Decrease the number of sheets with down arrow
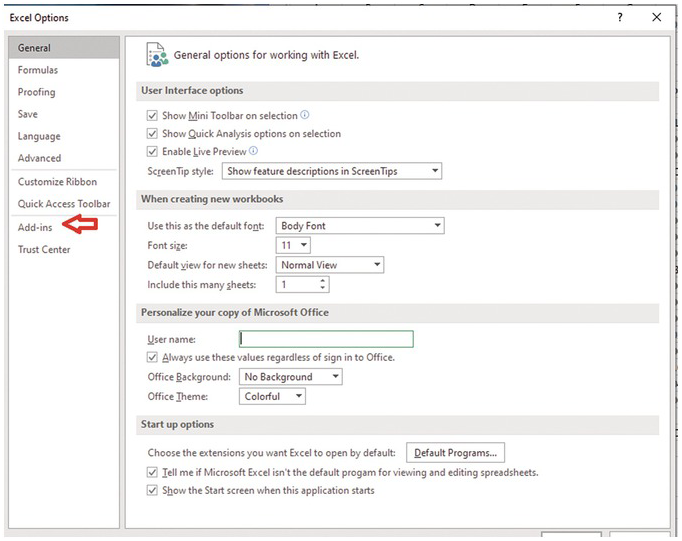682x541 pixels. [322, 288]
